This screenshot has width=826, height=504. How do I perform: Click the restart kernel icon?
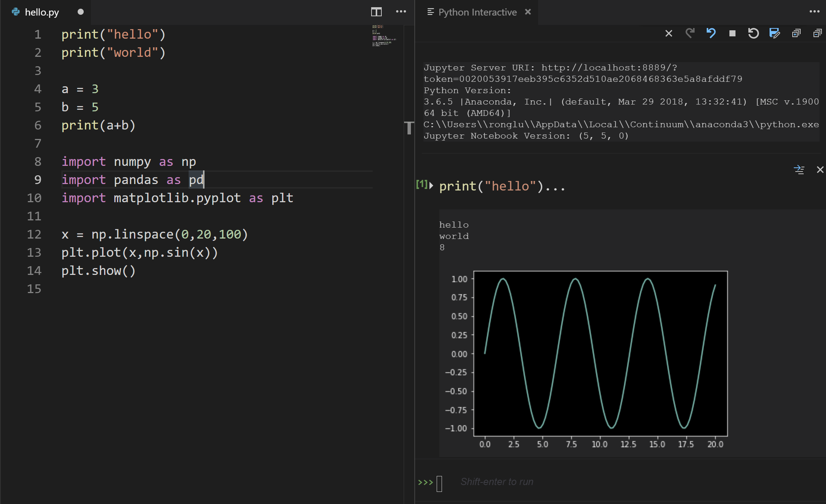pyautogui.click(x=754, y=33)
